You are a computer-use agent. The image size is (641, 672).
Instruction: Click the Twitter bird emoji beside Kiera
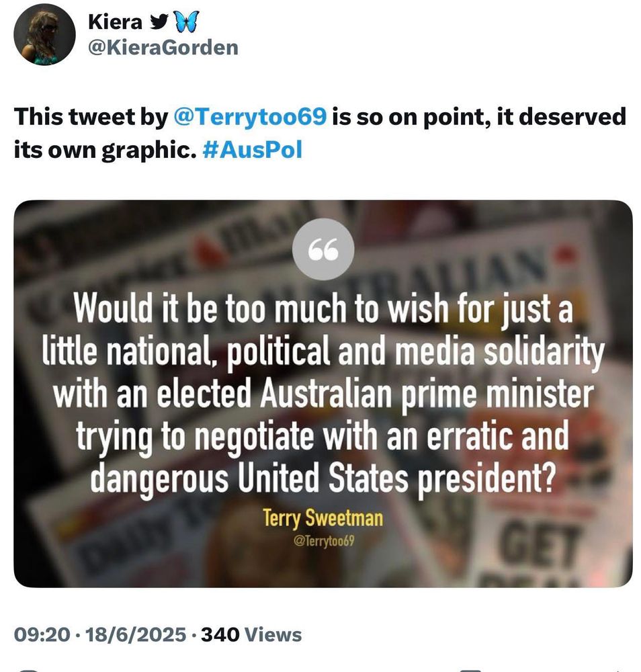coord(158,22)
